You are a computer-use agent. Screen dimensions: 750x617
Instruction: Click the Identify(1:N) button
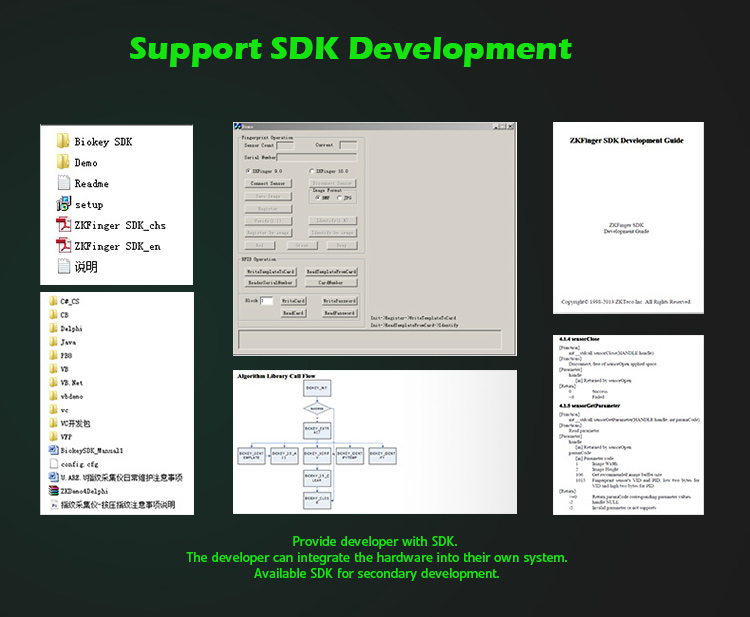(332, 220)
